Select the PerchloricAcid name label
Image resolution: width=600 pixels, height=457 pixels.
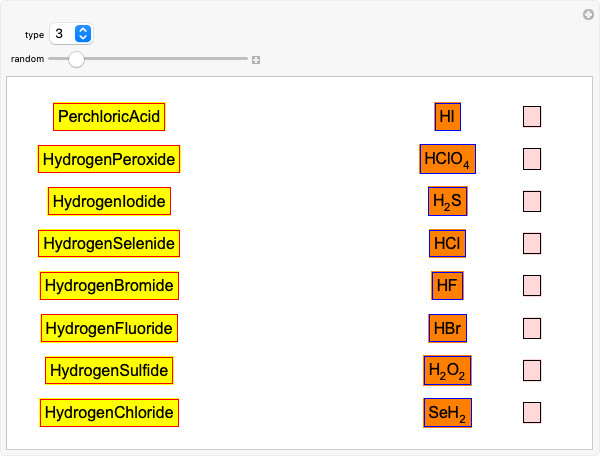pyautogui.click(x=109, y=117)
